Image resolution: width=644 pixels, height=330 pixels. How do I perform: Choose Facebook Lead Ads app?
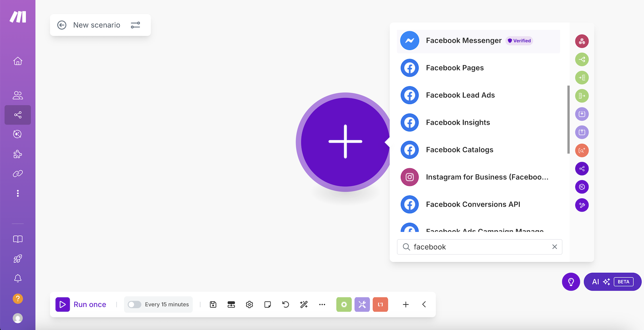point(460,95)
